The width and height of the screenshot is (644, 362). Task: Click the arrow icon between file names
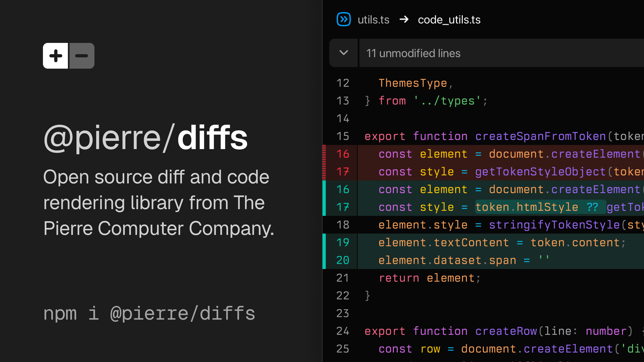(x=404, y=20)
